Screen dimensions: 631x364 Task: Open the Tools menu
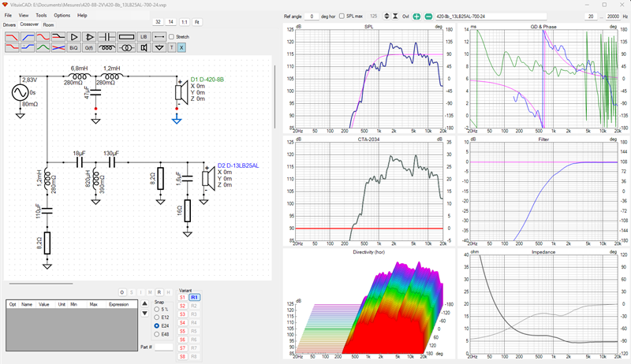[x=41, y=15]
